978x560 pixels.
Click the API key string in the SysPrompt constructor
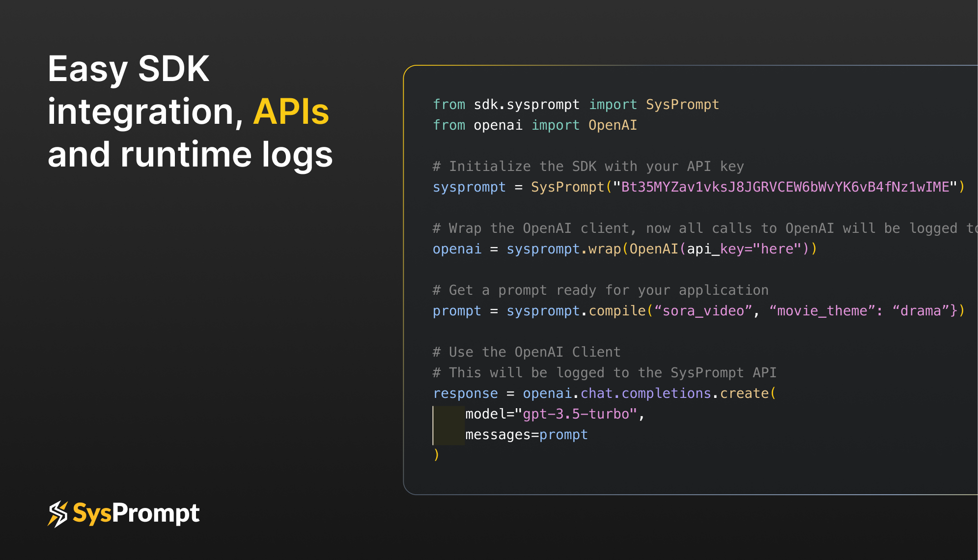pyautogui.click(x=784, y=187)
